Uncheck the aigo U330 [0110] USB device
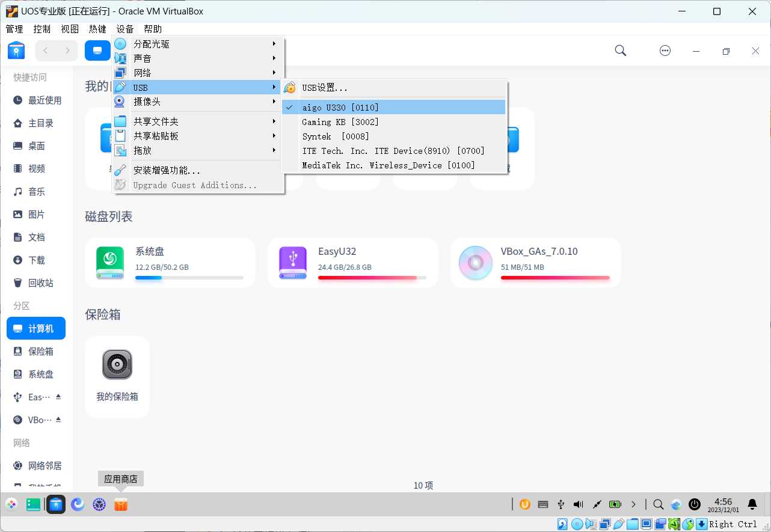The image size is (771, 532). coord(393,107)
